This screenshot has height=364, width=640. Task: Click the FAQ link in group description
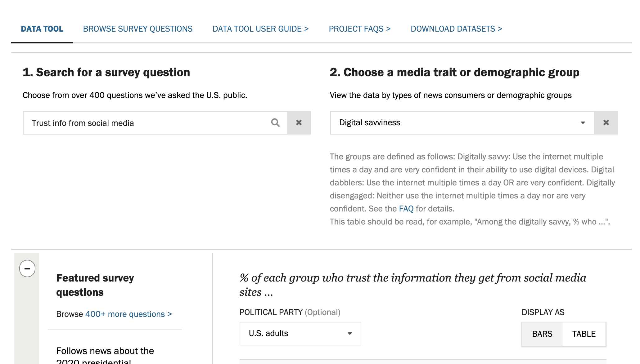[x=406, y=209]
